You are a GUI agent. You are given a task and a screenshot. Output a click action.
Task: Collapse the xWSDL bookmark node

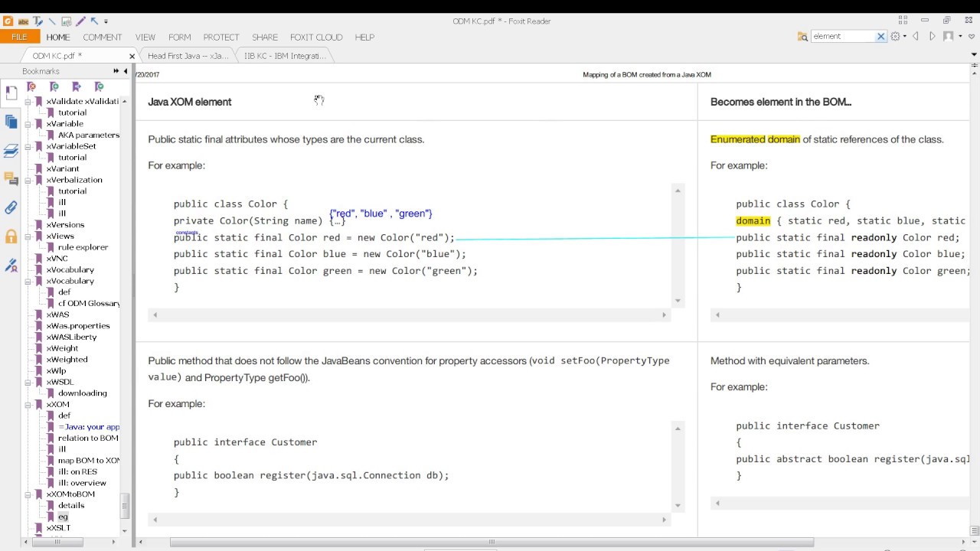point(28,382)
